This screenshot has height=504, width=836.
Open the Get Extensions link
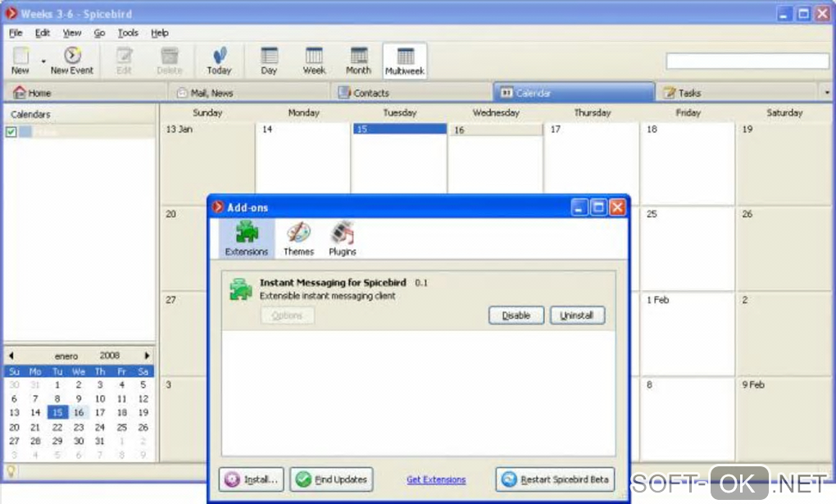tap(436, 479)
